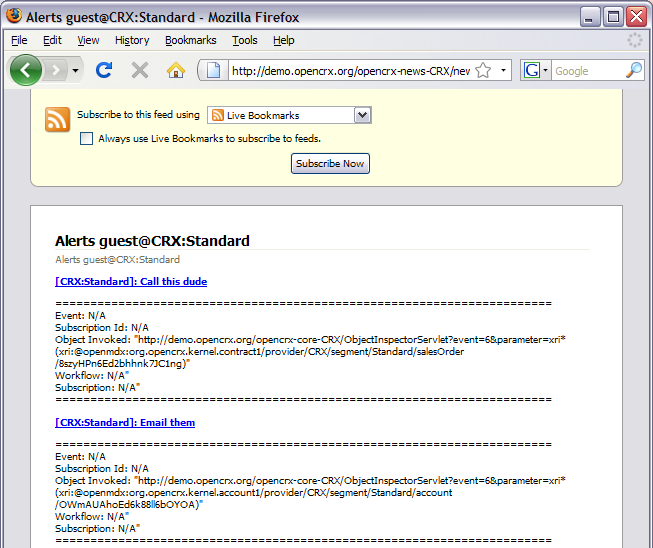The image size is (653, 548).
Task: Click the loading throbber activity icon
Action: 635,40
